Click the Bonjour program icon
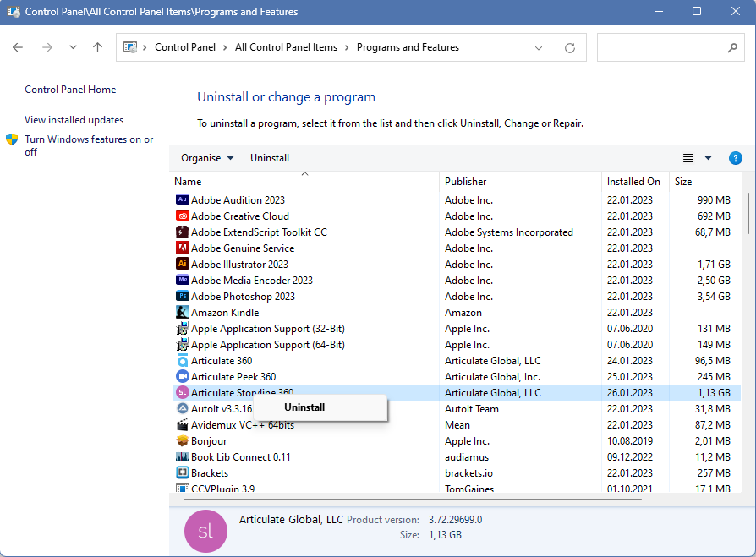Viewport: 756px width, 557px height. point(182,441)
